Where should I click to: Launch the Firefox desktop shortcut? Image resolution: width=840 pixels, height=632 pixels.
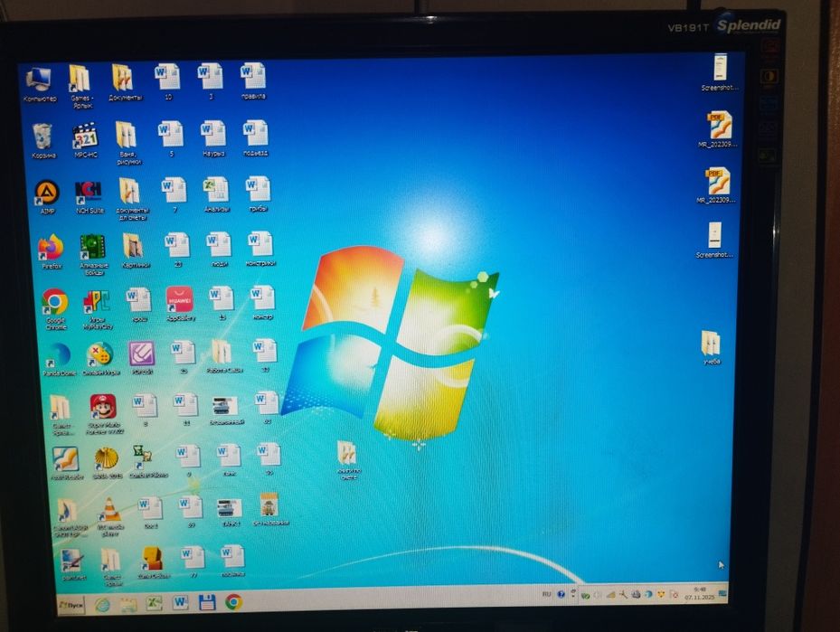coord(52,251)
